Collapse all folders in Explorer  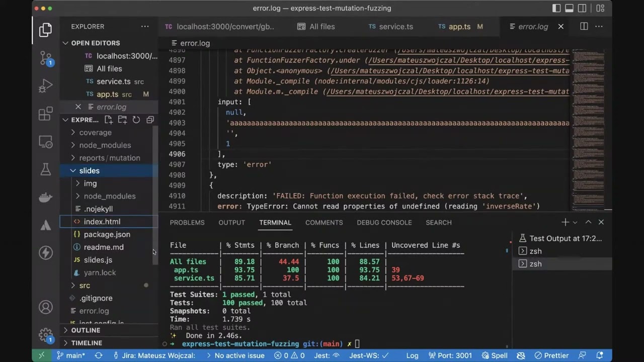pyautogui.click(x=150, y=120)
